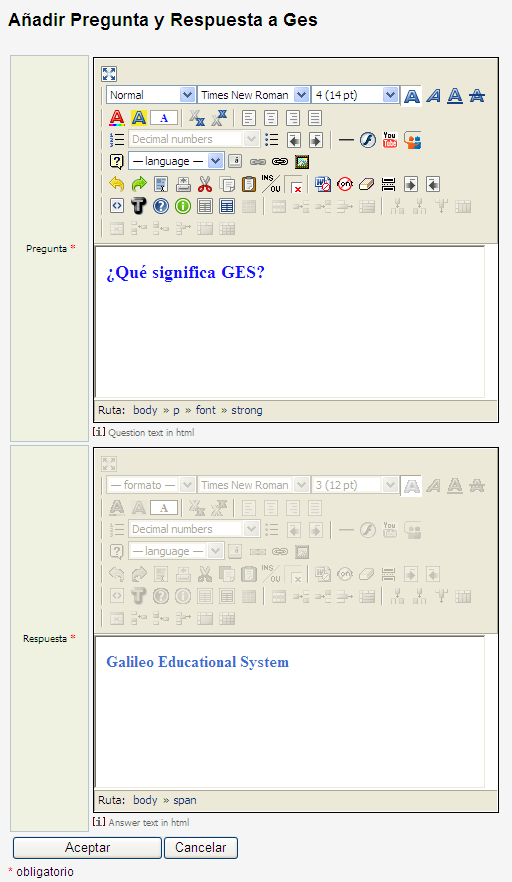Expand the language dropdown in Pregunta toolbar
Screen dimensions: 512x882
click(176, 161)
